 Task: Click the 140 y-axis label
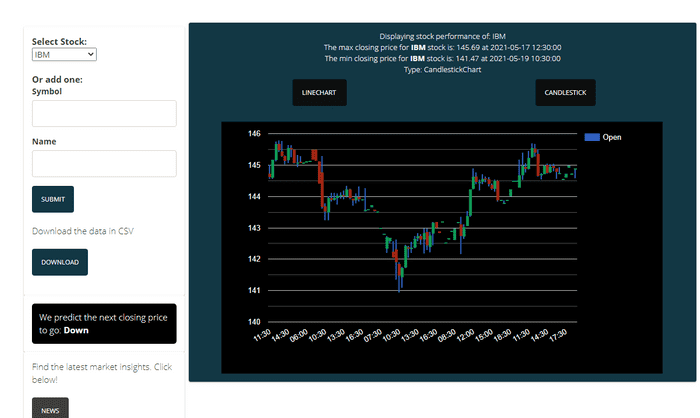[254, 322]
